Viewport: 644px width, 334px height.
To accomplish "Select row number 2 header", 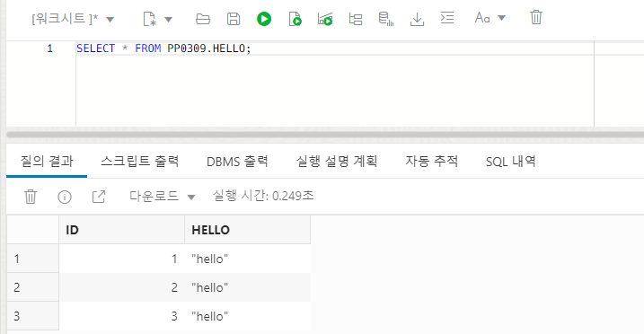I will click(x=33, y=287).
